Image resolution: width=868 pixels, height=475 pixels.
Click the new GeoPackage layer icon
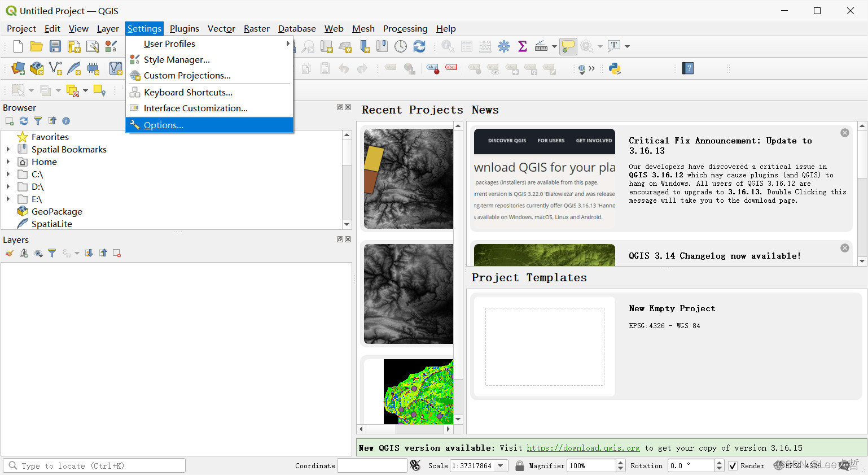[37, 68]
